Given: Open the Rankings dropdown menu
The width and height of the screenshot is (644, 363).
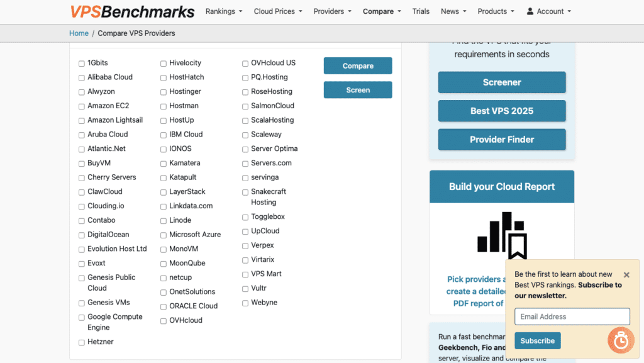Looking at the screenshot, I should point(224,11).
